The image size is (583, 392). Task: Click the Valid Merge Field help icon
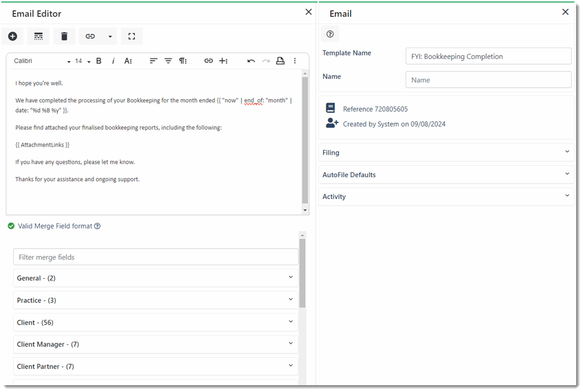coord(98,226)
